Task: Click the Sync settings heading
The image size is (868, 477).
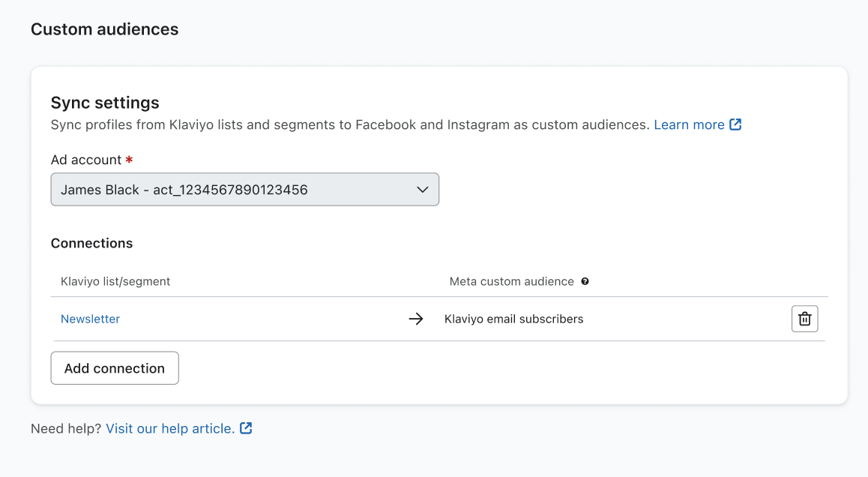Action: (105, 103)
